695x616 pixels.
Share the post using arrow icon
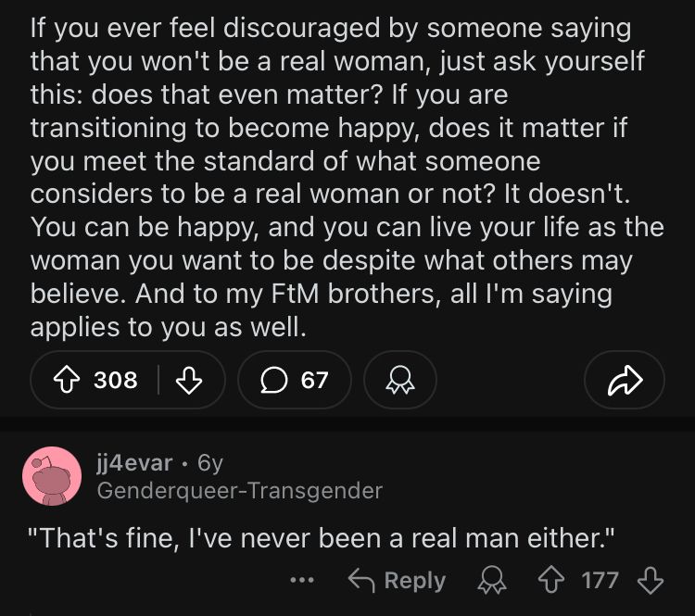click(625, 380)
